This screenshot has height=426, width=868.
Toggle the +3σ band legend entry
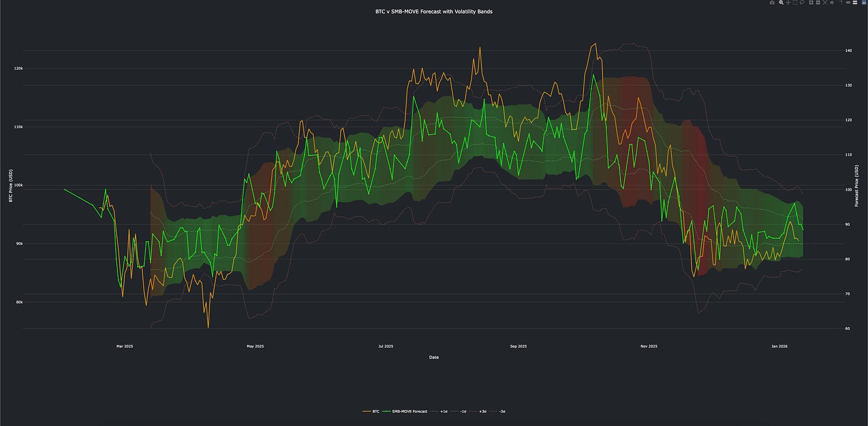[x=478, y=411]
